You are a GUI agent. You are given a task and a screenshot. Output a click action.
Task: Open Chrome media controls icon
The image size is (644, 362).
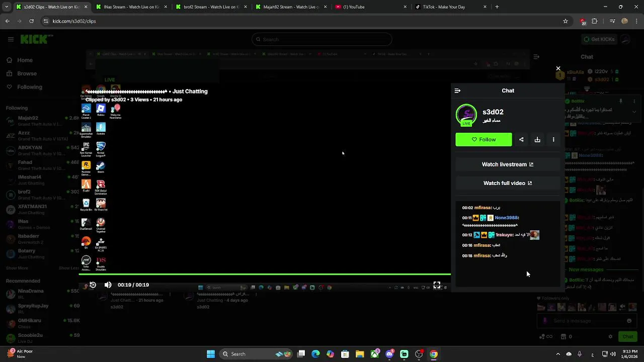612,21
